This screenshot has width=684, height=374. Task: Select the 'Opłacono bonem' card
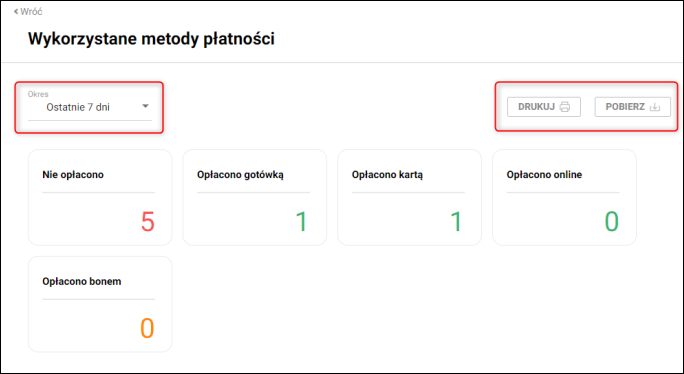click(100, 304)
